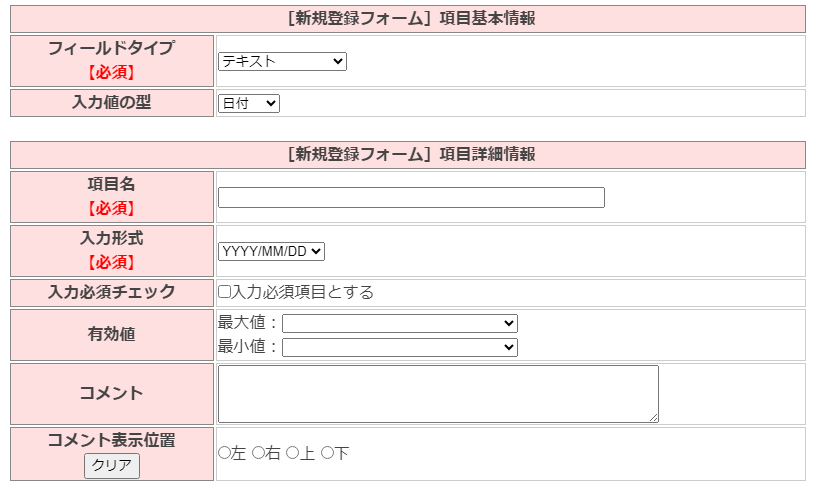Image resolution: width=816 pixels, height=488 pixels.
Task: Click the コメント表示位置 label text
Action: point(111,440)
